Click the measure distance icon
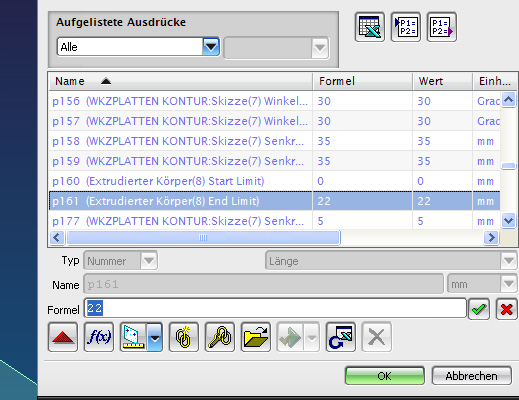The height and width of the screenshot is (400, 519). pyautogui.click(x=133, y=337)
